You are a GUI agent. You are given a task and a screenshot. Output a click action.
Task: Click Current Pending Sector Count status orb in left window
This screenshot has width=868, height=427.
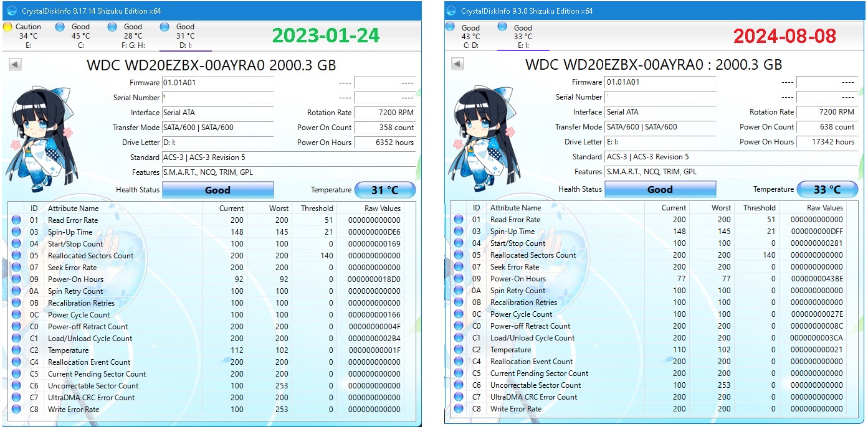coord(16,374)
